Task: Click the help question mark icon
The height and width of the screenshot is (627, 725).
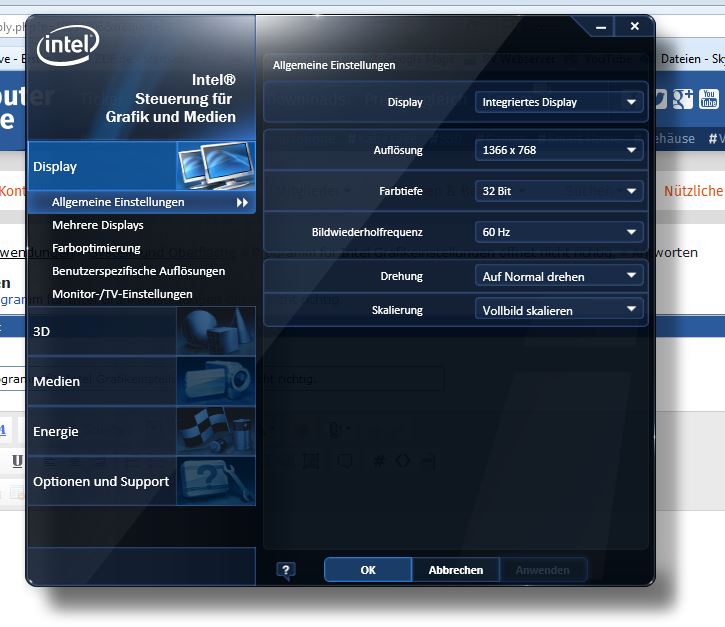Action: pyautogui.click(x=286, y=571)
